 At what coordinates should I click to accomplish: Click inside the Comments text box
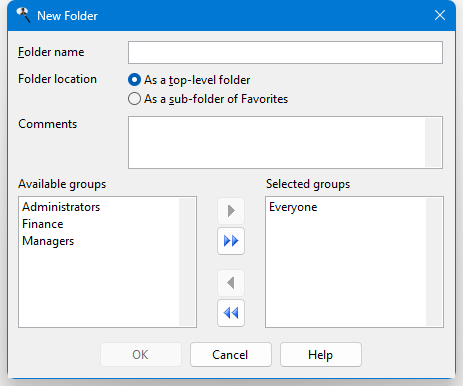(277, 142)
